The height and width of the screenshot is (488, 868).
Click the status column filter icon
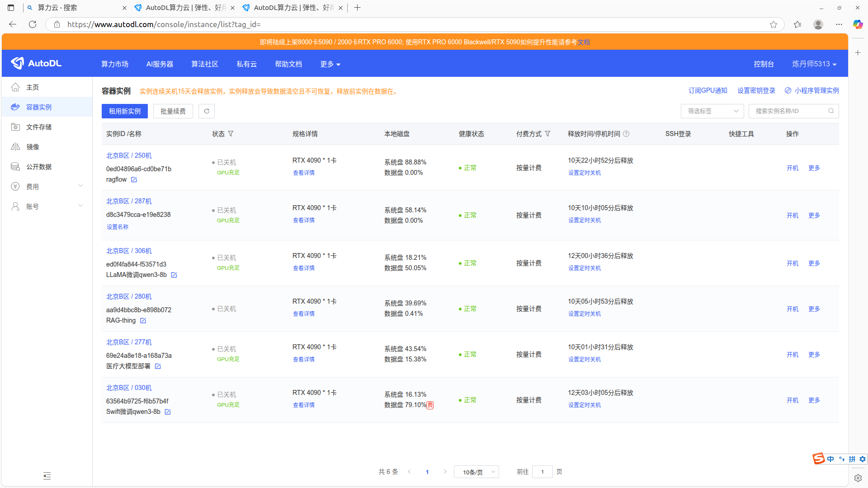tap(231, 134)
